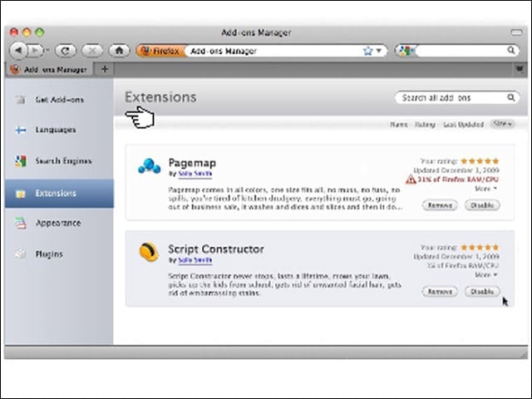Click the orange Firefox identity button
532x399 pixels.
(x=161, y=51)
